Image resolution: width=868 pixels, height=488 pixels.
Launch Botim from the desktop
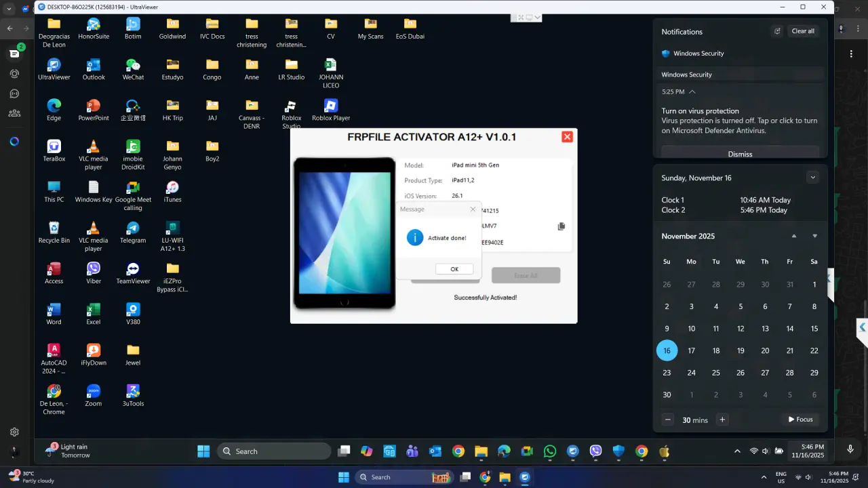(133, 28)
